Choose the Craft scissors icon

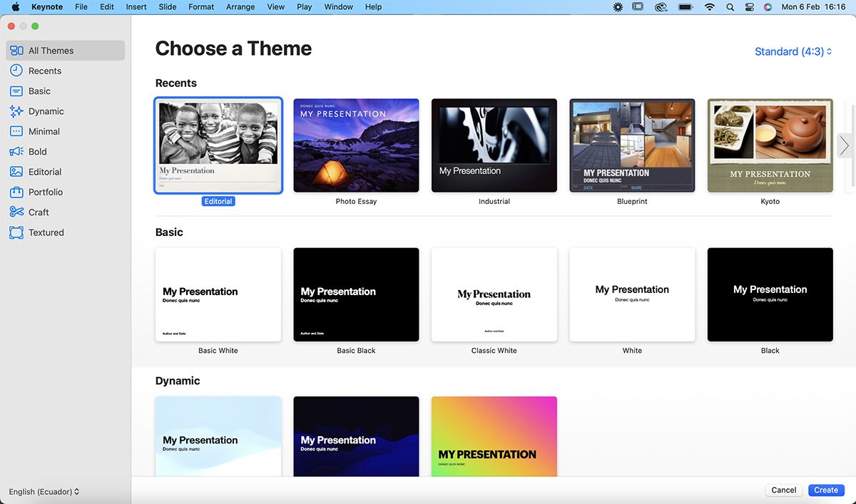coord(16,212)
